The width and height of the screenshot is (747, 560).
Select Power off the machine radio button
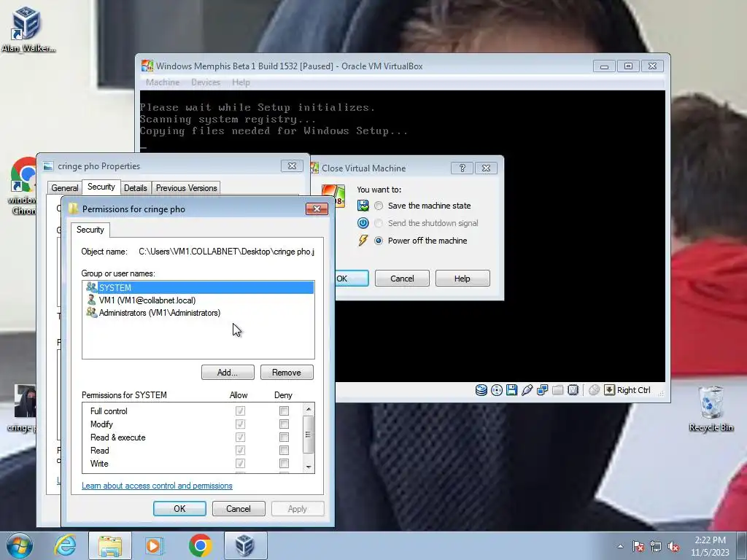pos(379,241)
